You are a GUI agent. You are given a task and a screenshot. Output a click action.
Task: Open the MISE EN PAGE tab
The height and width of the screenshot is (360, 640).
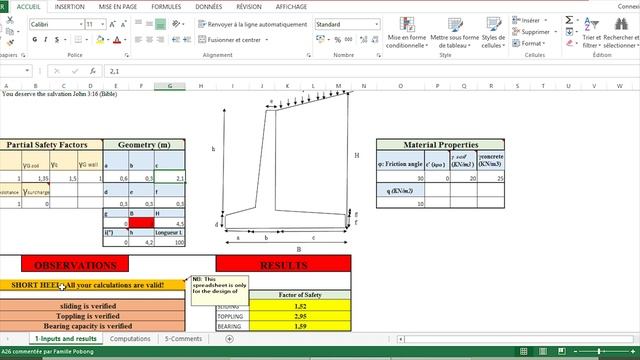(118, 7)
